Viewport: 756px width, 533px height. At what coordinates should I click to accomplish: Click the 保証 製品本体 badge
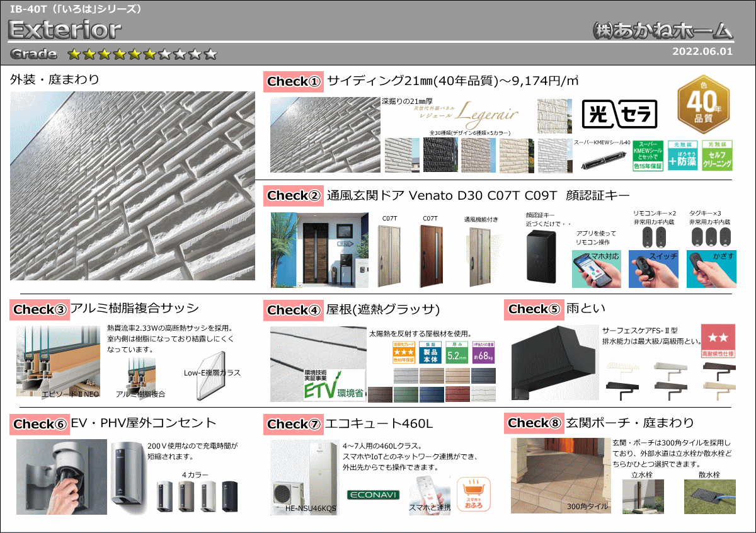click(430, 353)
